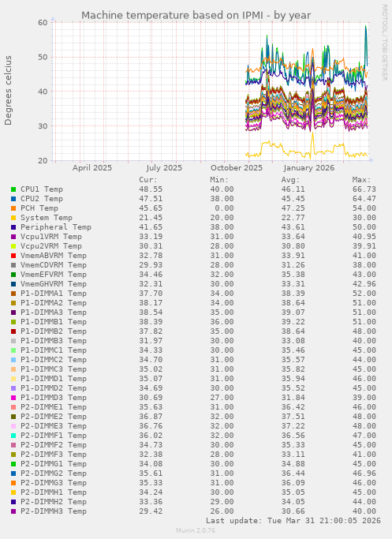This screenshot has height=539, width=392.
Task: Click the P2-DIMMH3 Temp current value 29.42
Action: [151, 511]
